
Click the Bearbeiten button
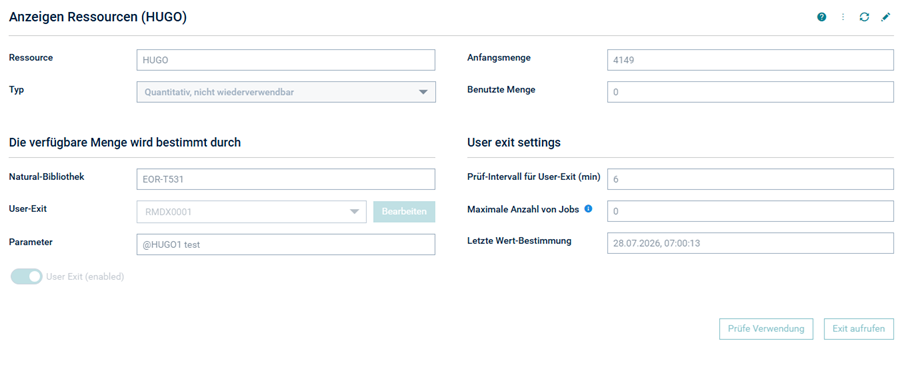coord(404,212)
